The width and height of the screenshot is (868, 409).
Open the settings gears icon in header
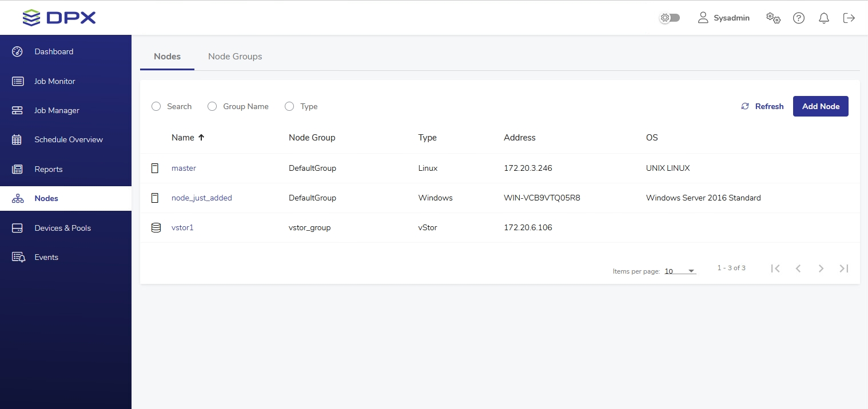[773, 18]
